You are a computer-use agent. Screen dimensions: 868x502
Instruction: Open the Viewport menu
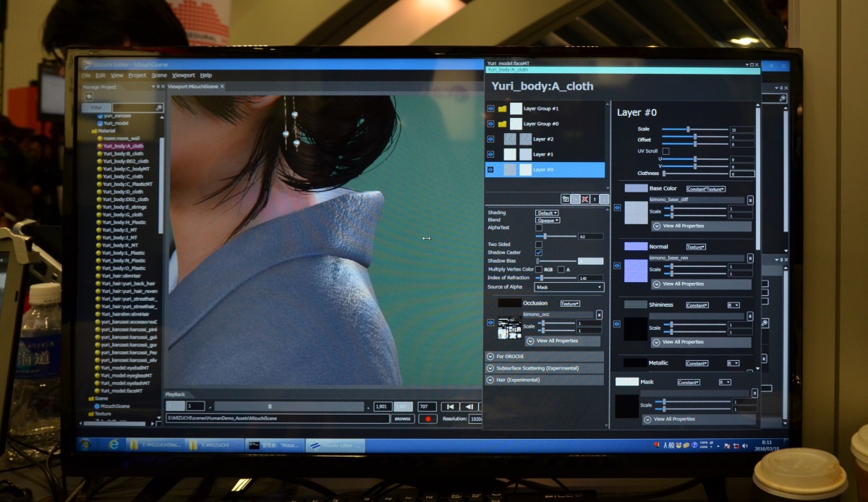(183, 75)
